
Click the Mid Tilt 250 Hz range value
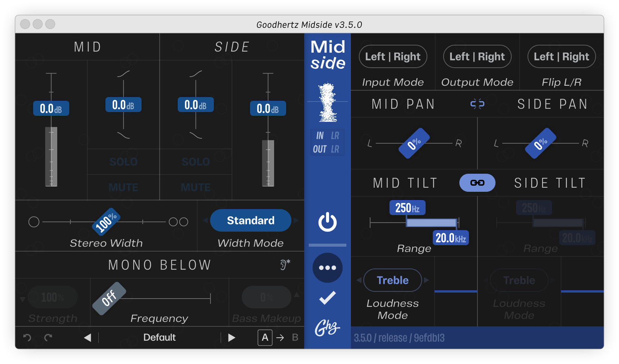tap(407, 208)
